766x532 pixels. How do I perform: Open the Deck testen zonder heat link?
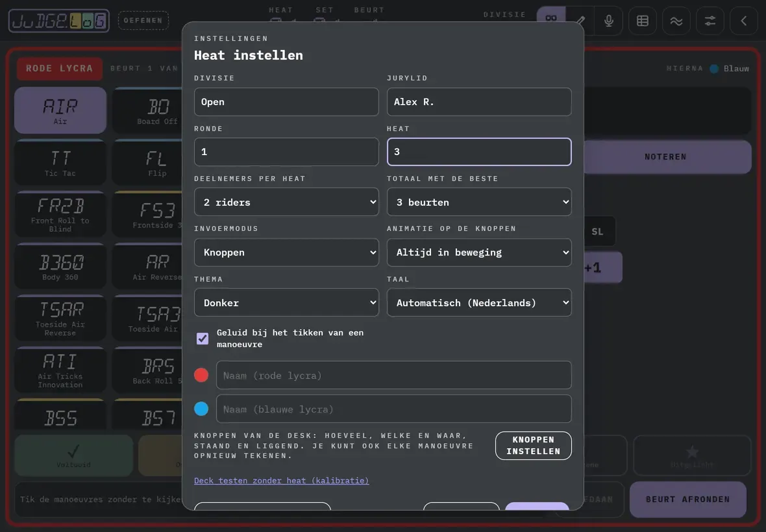point(281,480)
